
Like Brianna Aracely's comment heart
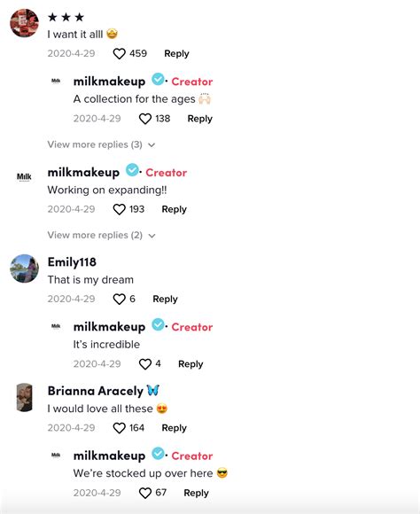[119, 428]
